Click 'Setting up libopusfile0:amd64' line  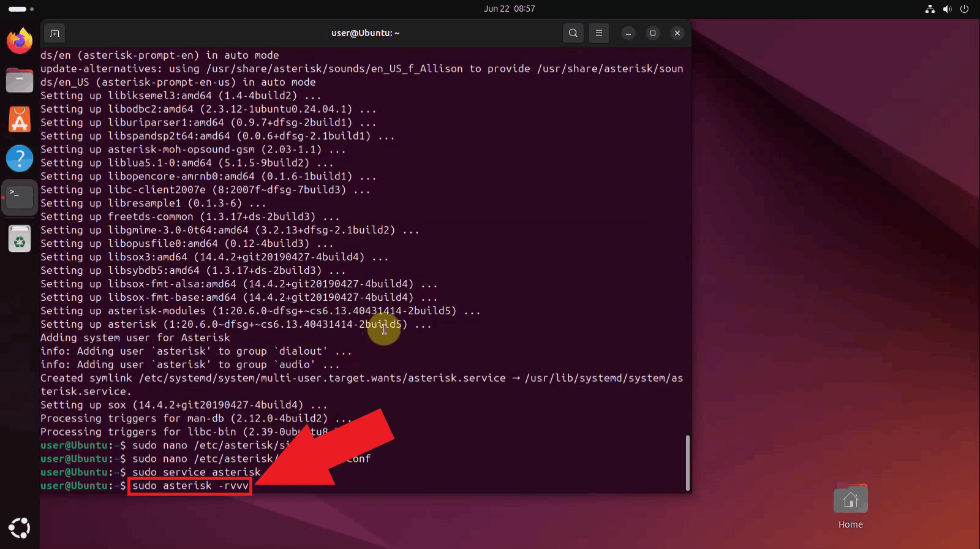click(x=187, y=243)
